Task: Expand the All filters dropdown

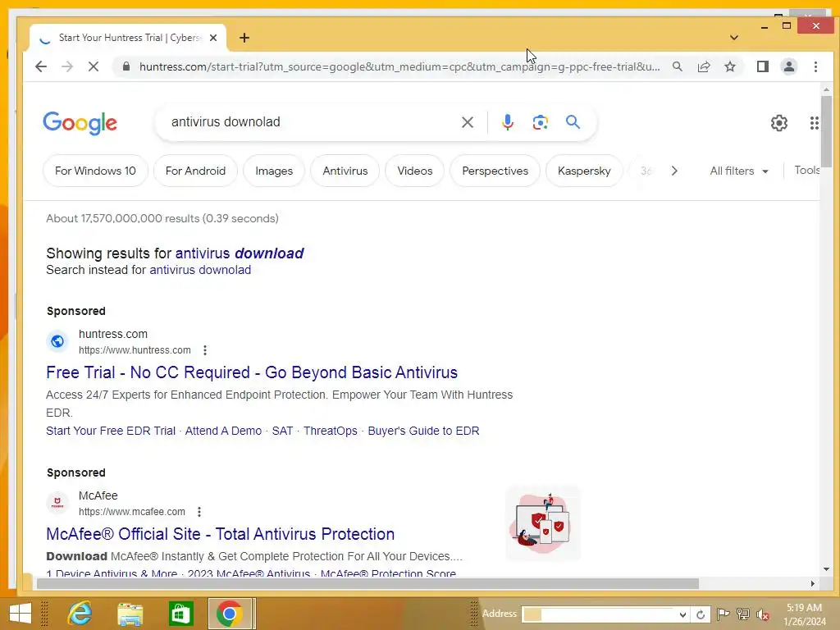Action: click(739, 171)
